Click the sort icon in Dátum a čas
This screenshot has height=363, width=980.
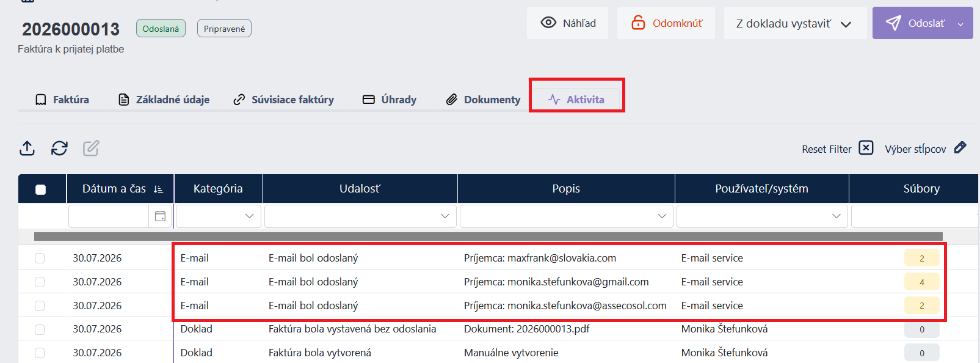[x=159, y=189]
